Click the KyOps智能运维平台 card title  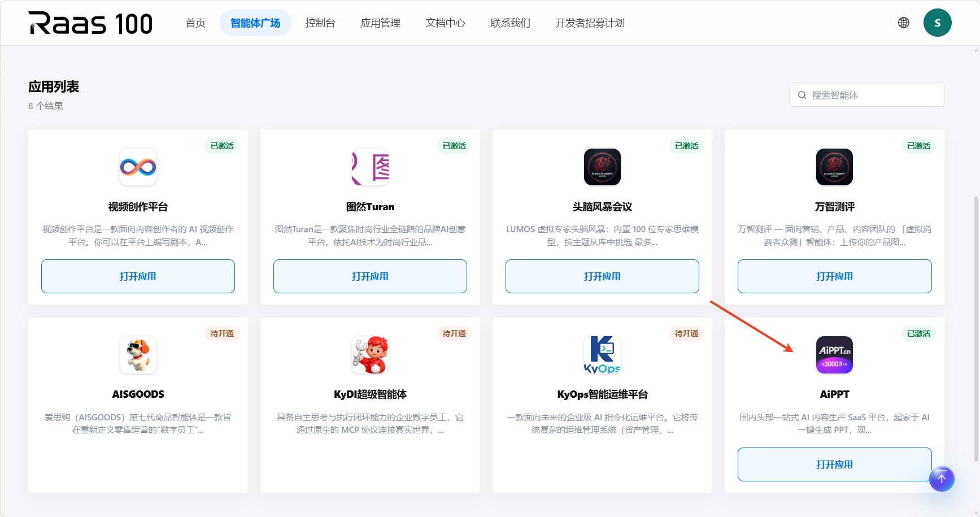click(602, 394)
